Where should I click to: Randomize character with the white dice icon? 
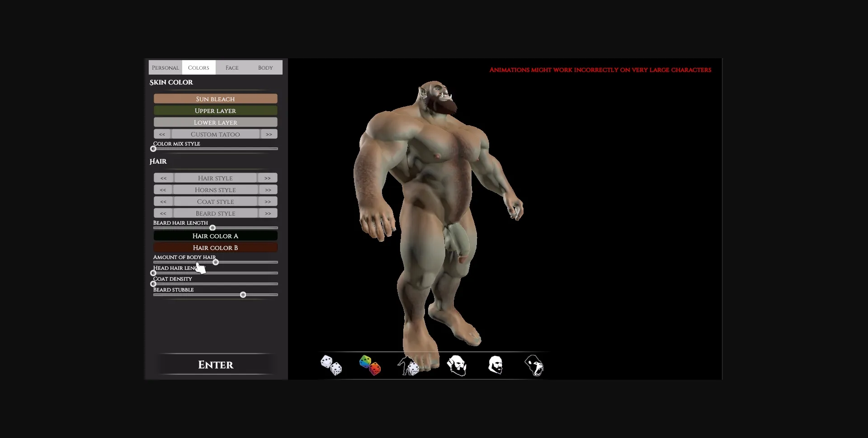point(331,365)
